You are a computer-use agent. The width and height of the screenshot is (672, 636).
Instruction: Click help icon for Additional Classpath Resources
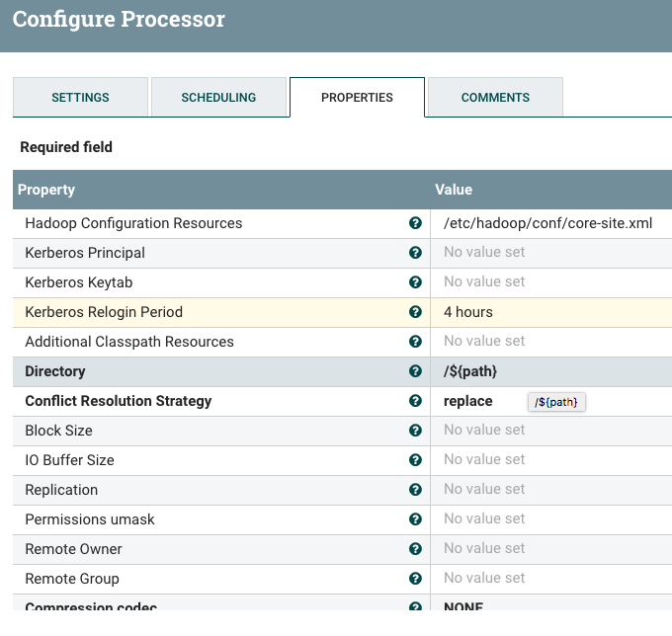tap(416, 342)
